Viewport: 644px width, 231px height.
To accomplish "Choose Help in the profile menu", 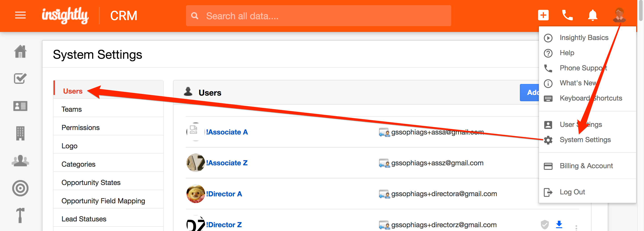I will [567, 53].
